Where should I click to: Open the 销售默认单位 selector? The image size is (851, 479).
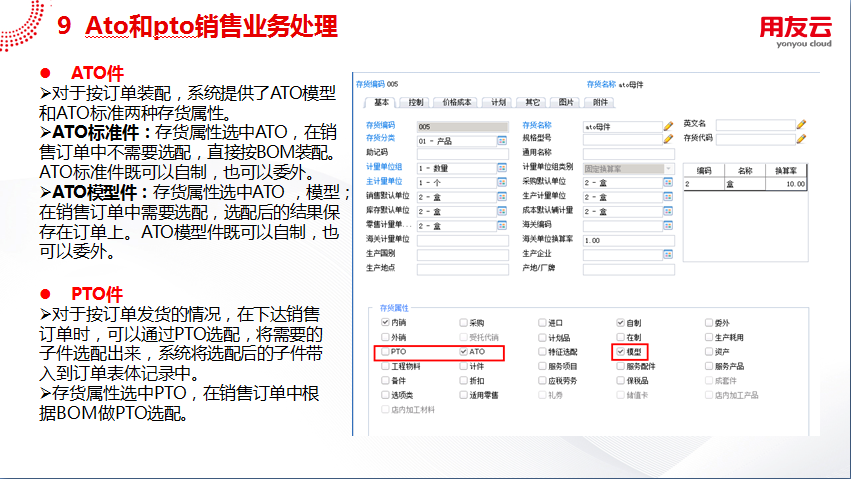[502, 196]
